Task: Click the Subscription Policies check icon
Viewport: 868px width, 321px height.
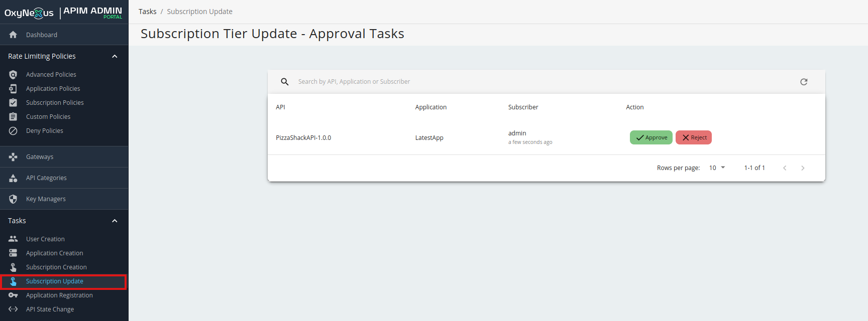Action: [x=13, y=102]
